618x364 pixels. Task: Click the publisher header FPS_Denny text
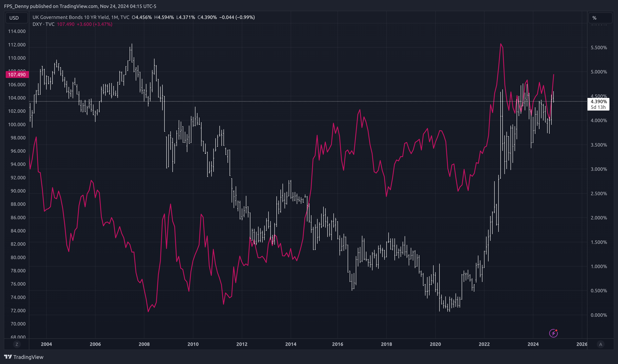[80, 6]
